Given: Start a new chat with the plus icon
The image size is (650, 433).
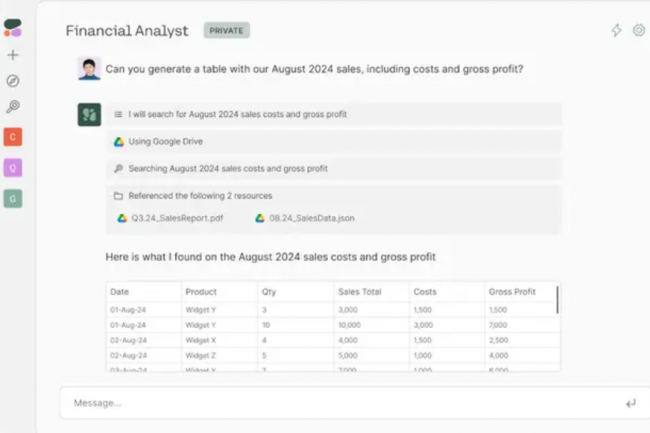Looking at the screenshot, I should point(13,55).
